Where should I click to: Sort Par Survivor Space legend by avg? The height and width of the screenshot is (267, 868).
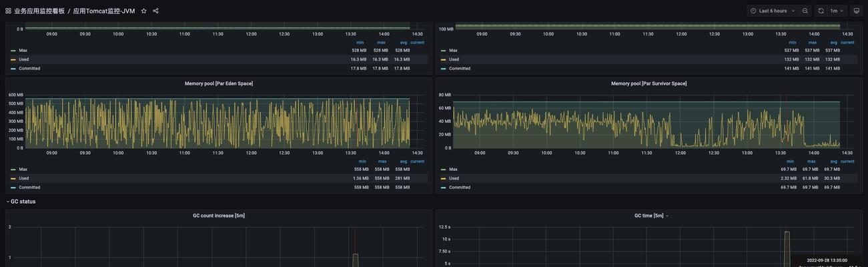click(x=833, y=162)
